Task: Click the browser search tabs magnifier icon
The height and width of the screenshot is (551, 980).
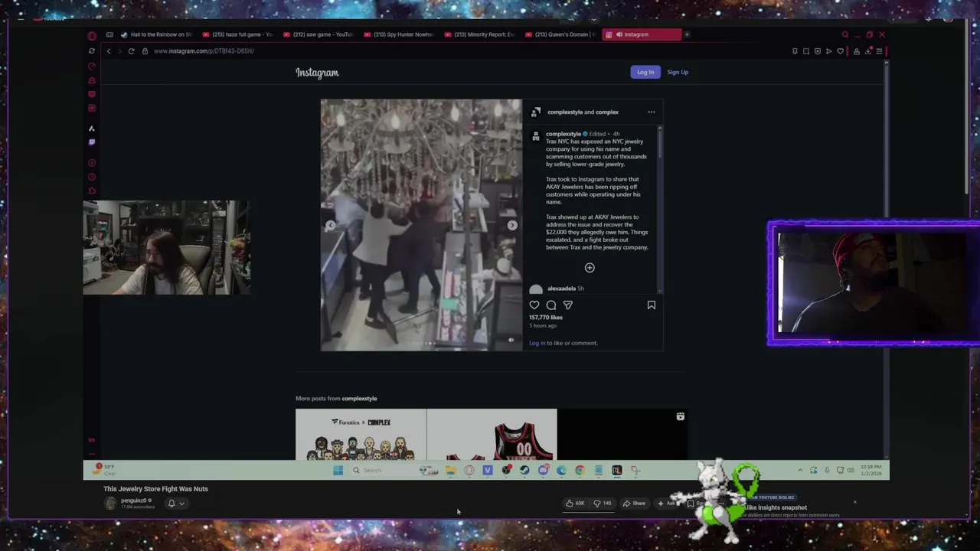Action: pos(845,34)
